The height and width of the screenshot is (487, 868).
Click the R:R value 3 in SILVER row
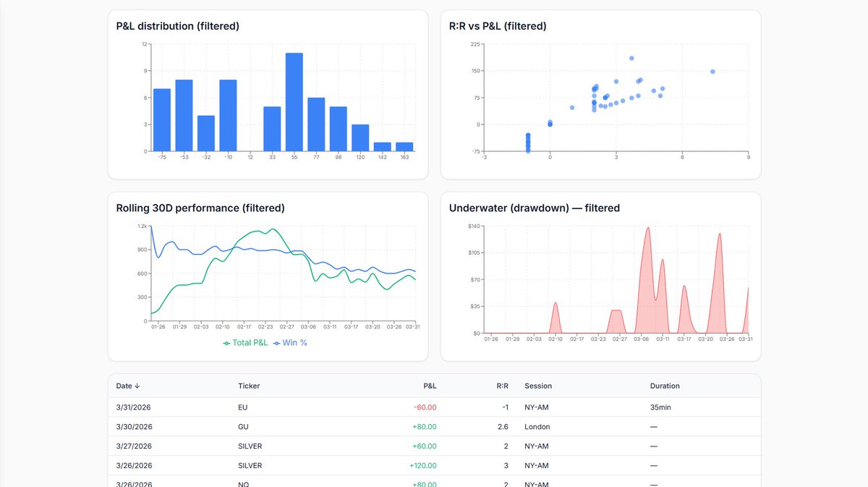coord(506,465)
